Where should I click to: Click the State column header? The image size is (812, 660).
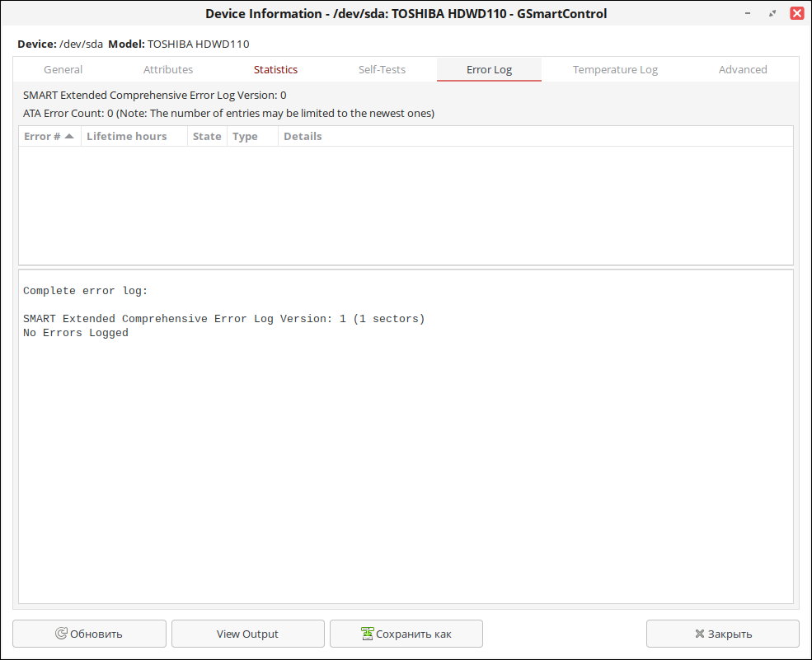(206, 136)
